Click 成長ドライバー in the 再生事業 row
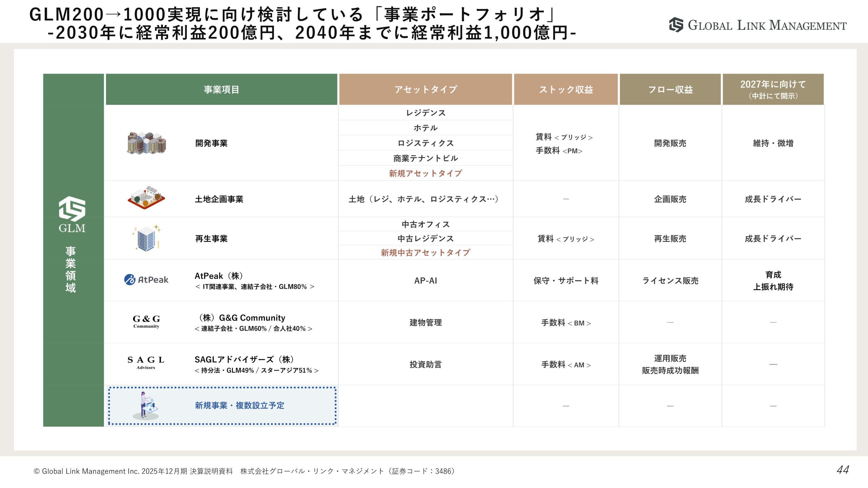This screenshot has width=868, height=488. [x=773, y=239]
